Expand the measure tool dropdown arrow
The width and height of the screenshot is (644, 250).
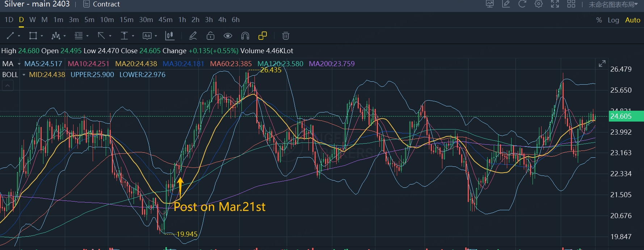point(133,36)
